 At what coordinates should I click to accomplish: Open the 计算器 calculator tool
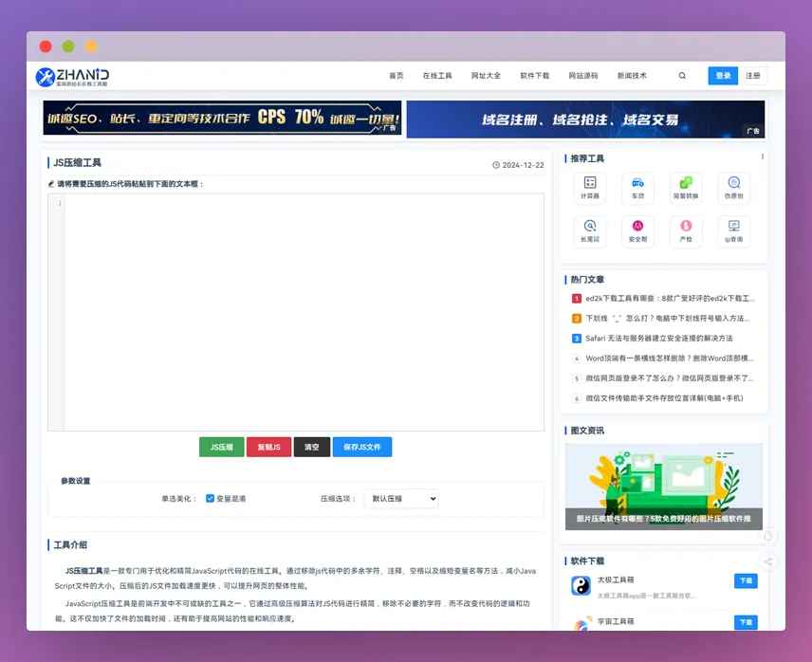tap(588, 187)
